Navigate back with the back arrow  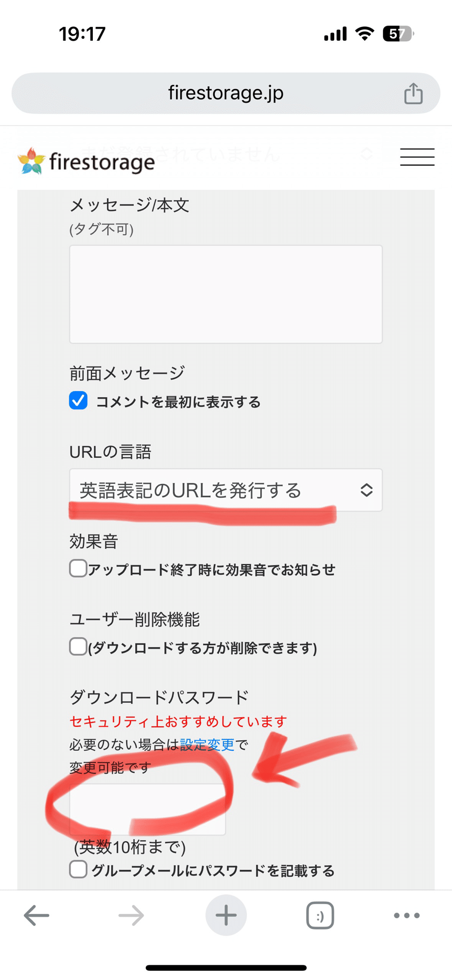click(36, 915)
